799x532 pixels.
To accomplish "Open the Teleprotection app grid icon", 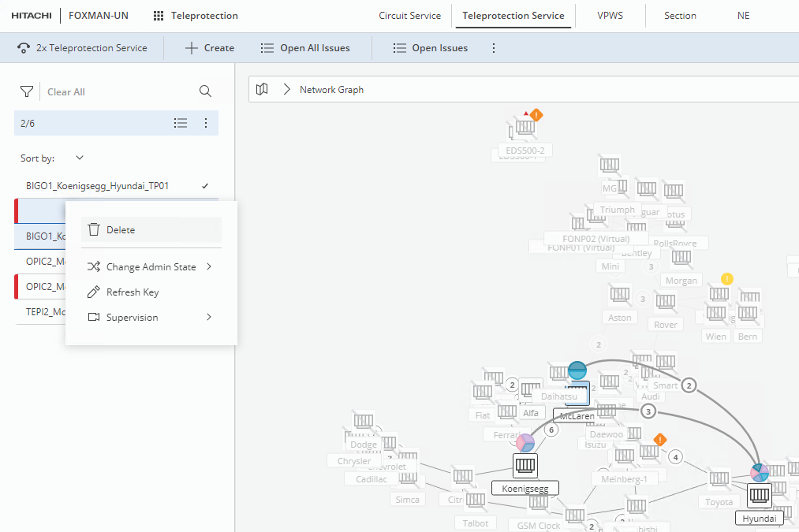I will point(159,16).
